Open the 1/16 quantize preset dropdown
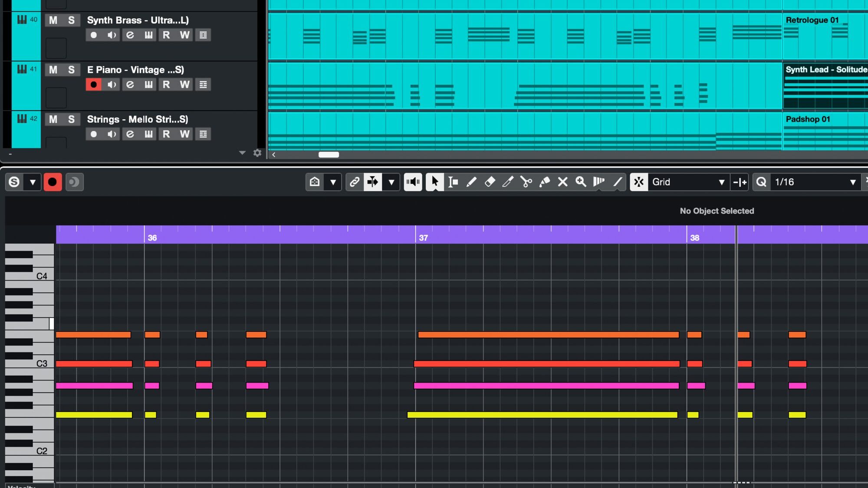The image size is (868, 488). tap(852, 182)
